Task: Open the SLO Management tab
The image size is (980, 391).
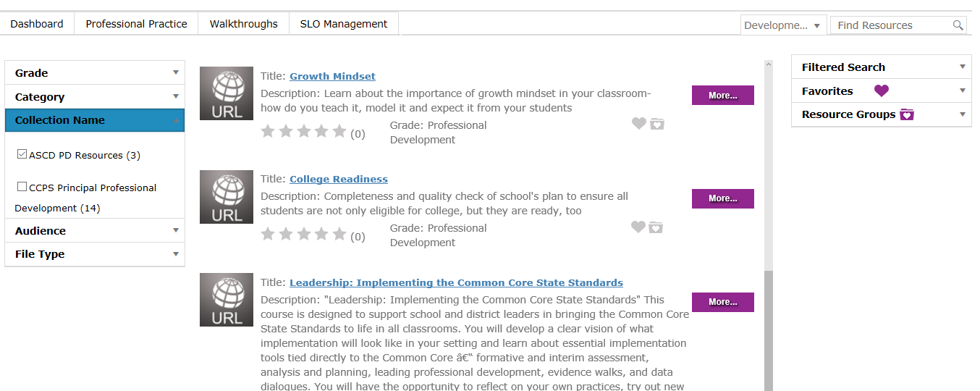Action: point(344,24)
